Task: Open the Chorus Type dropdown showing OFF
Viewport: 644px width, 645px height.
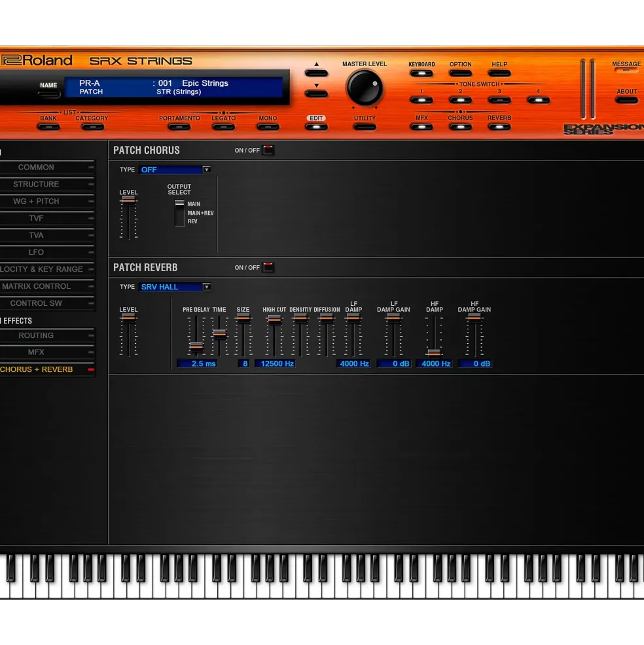Action: click(x=175, y=170)
